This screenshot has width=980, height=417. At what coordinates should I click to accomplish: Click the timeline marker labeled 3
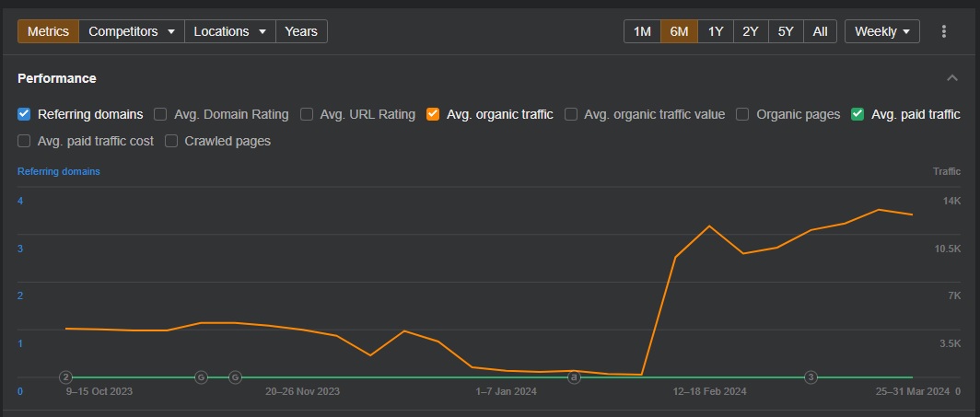[811, 377]
